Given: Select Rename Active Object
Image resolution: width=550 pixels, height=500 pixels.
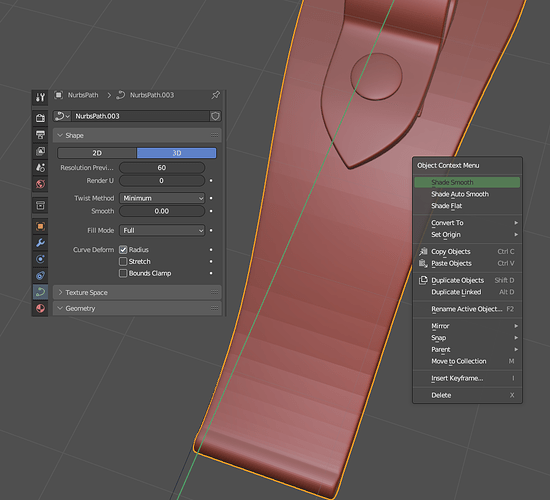Looking at the screenshot, I should point(467,309).
